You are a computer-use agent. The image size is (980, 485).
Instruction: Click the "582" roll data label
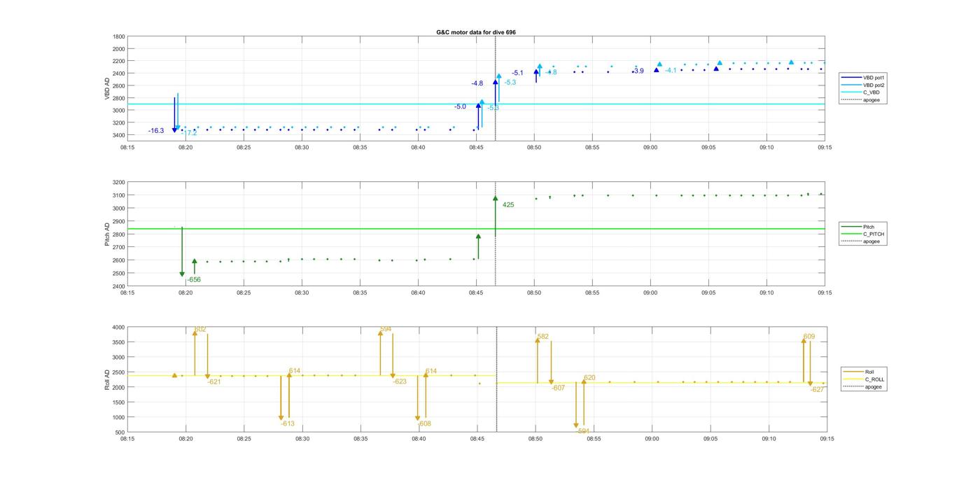click(x=542, y=337)
